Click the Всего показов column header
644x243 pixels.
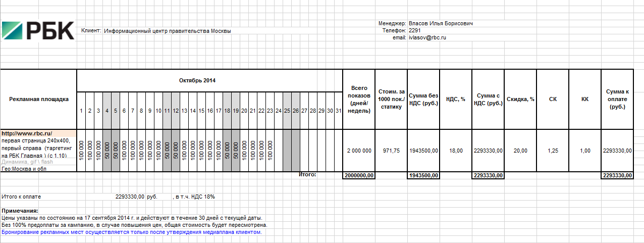tap(359, 99)
